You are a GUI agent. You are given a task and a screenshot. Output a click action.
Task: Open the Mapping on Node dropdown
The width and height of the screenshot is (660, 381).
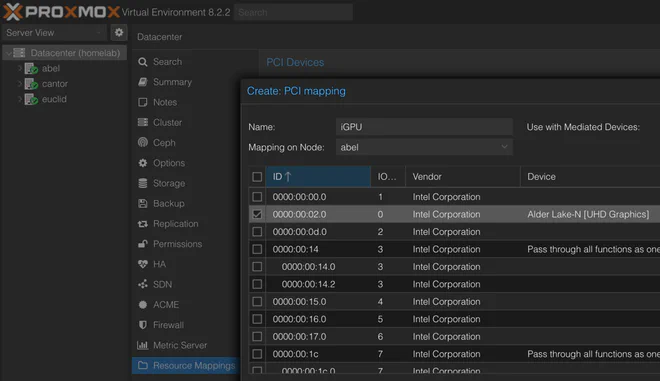pyautogui.click(x=424, y=147)
